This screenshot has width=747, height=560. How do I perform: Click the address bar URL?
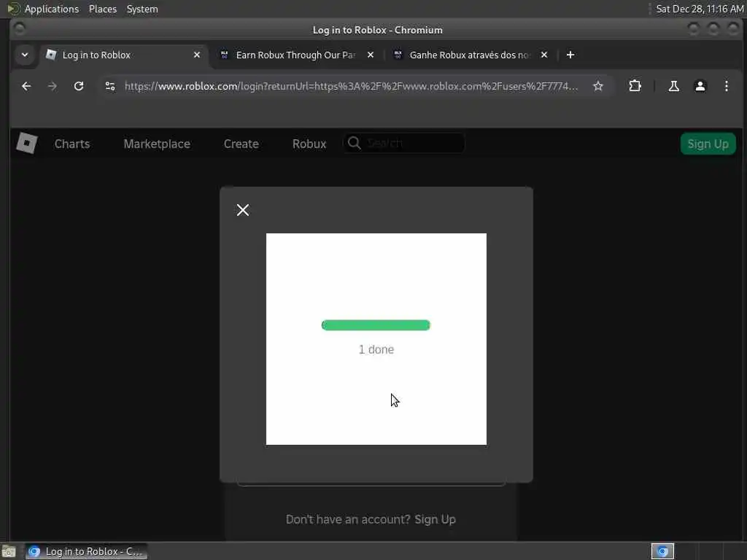click(351, 86)
